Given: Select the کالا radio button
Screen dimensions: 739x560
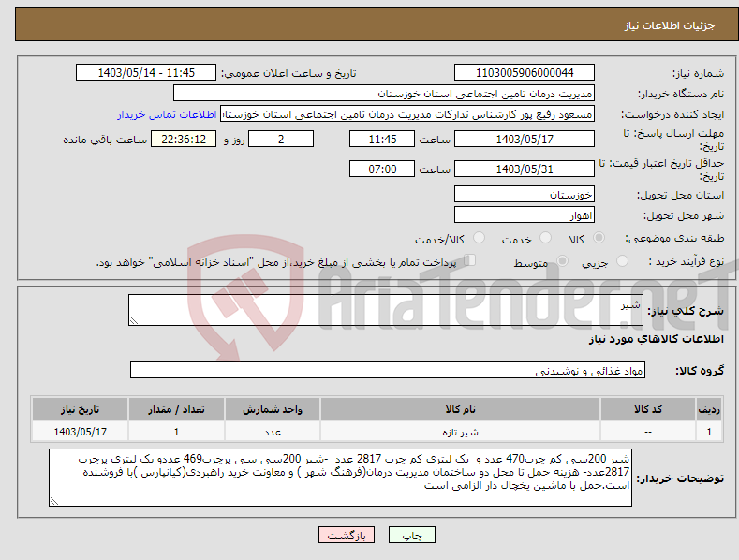Looking at the screenshot, I should (599, 238).
